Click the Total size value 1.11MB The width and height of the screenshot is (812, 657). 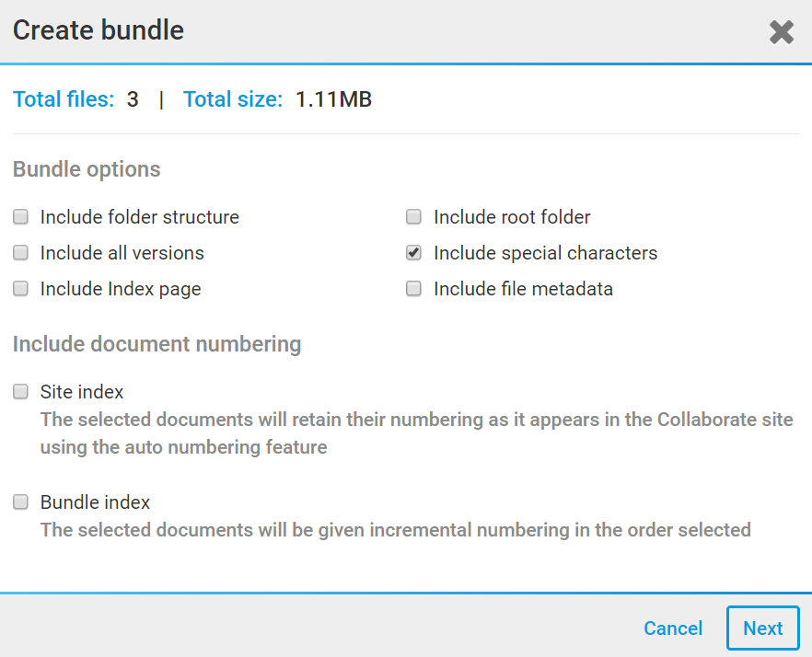(333, 99)
